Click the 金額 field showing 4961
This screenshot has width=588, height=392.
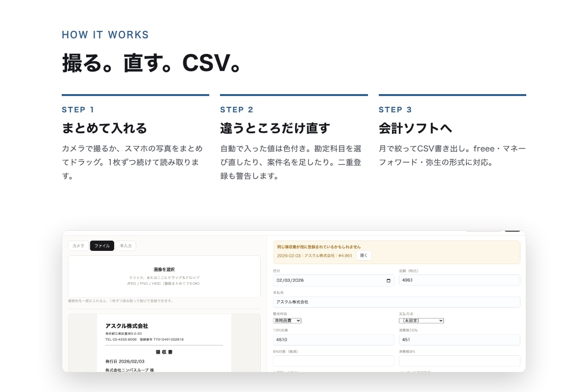(460, 280)
